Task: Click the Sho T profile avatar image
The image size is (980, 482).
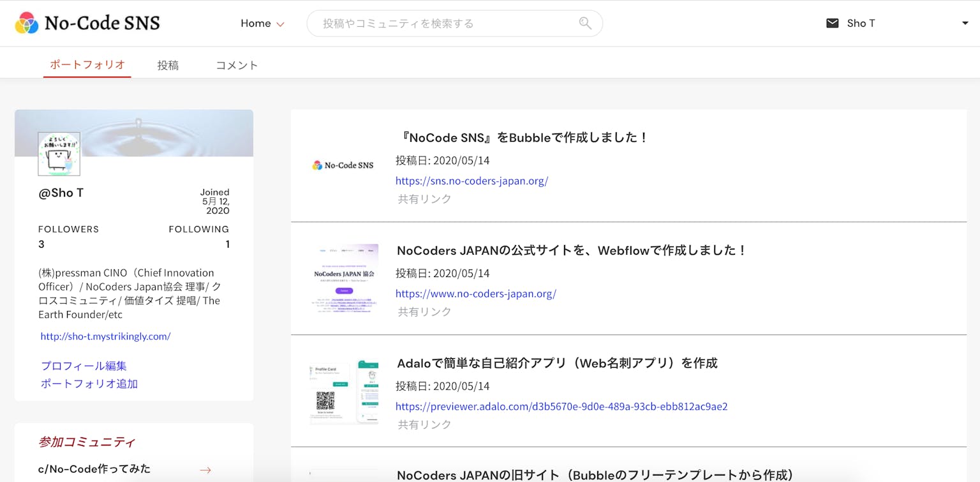Action: pos(59,154)
